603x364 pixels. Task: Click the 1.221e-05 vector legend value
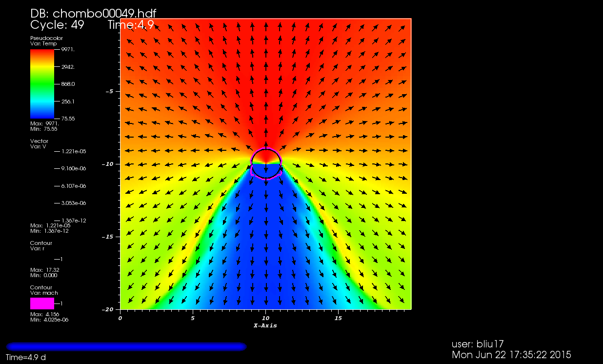point(74,151)
